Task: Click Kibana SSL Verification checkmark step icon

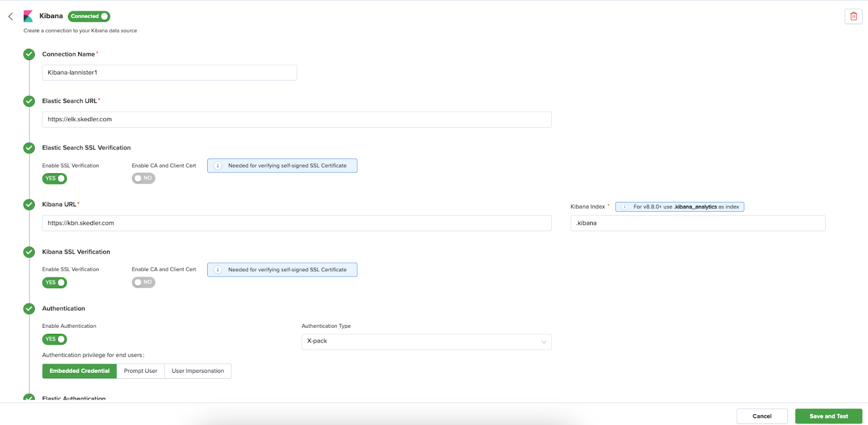Action: 29,252
